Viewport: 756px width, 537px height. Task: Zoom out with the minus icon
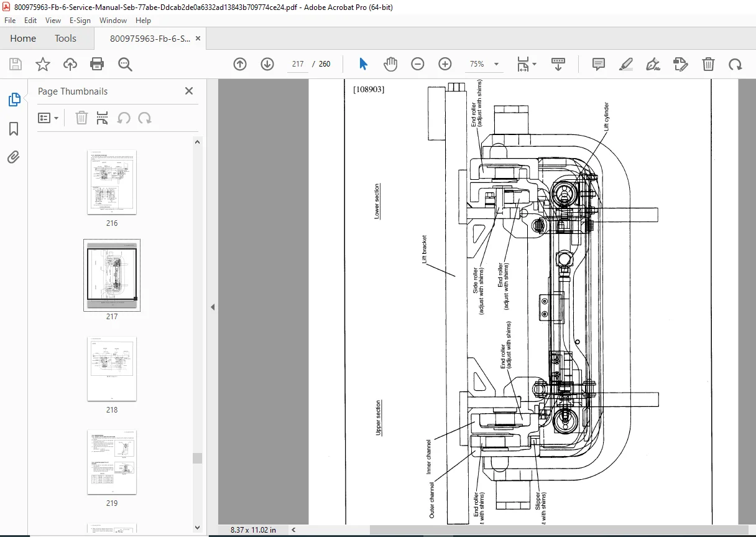coord(418,64)
